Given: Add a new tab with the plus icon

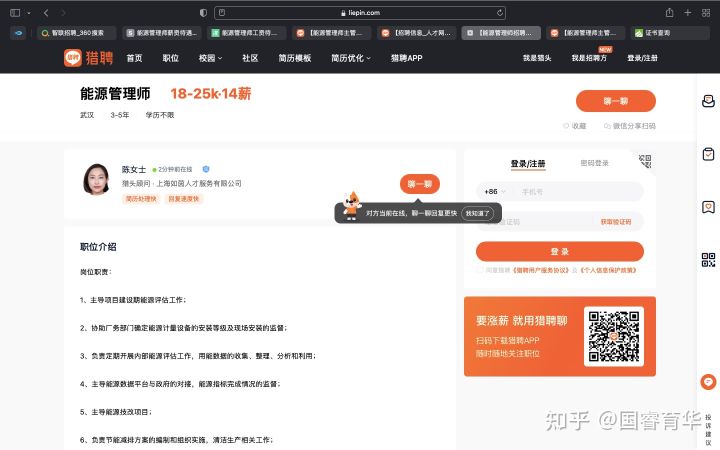Looking at the screenshot, I should pyautogui.click(x=687, y=13).
